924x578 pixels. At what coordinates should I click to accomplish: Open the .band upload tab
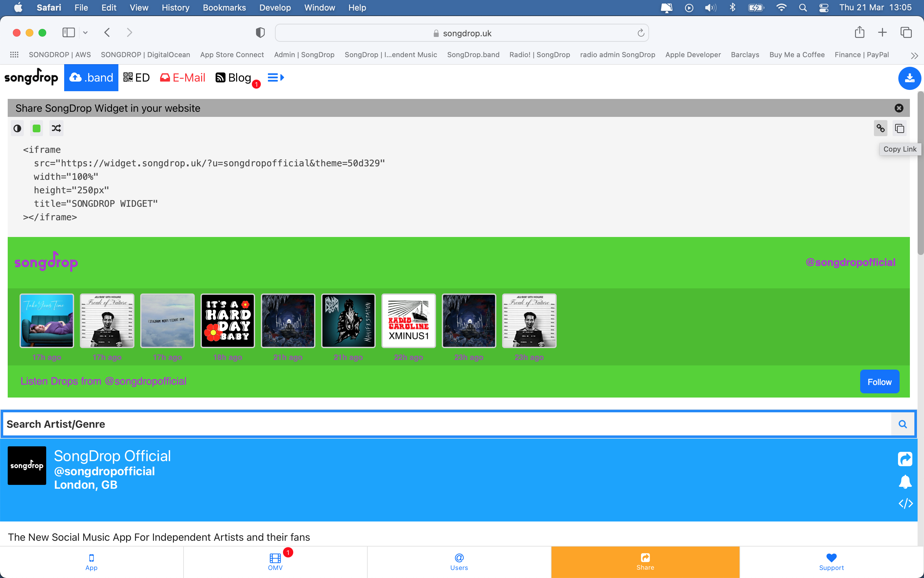tap(91, 78)
